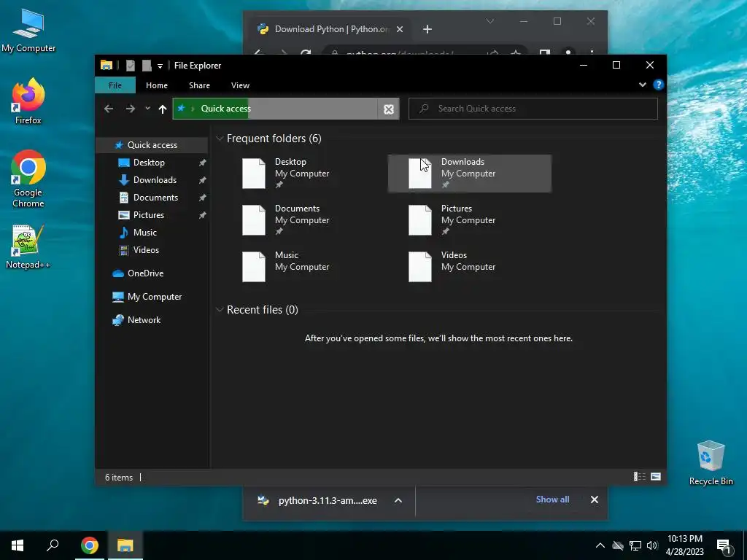Switch to Details view in status bar
Image resolution: width=747 pixels, height=560 pixels.
point(639,477)
